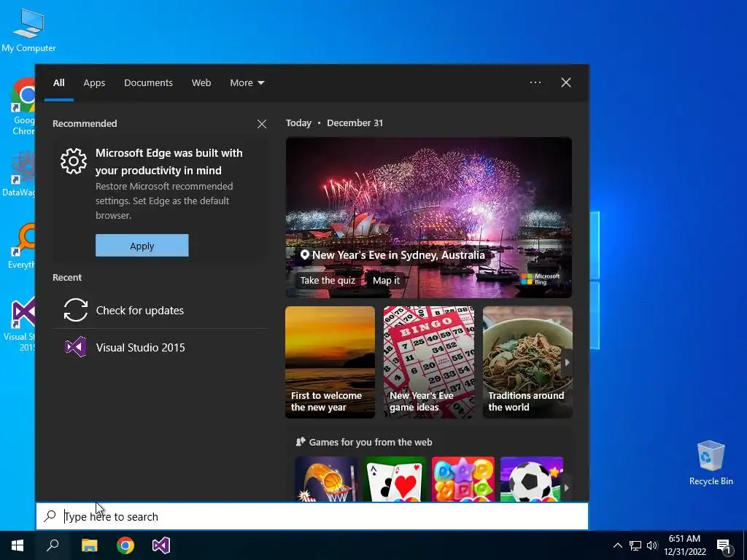Close the search panel with X

[566, 82]
